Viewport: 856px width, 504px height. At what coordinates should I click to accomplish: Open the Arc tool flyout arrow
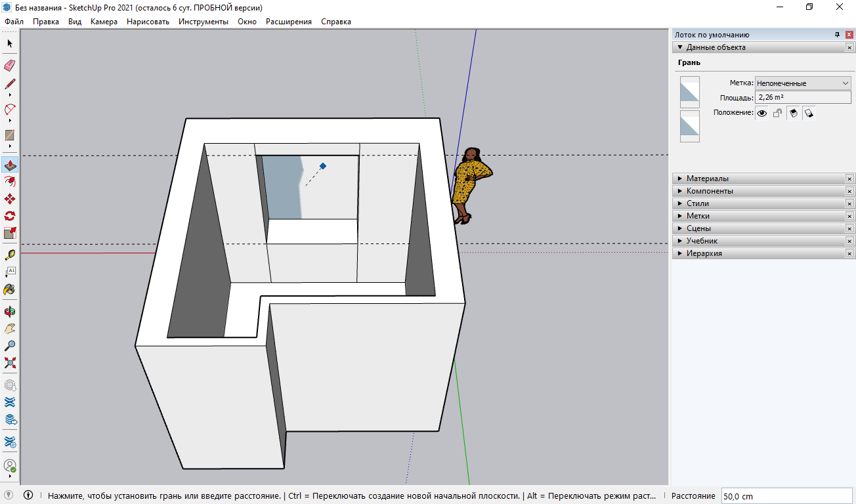click(x=10, y=120)
